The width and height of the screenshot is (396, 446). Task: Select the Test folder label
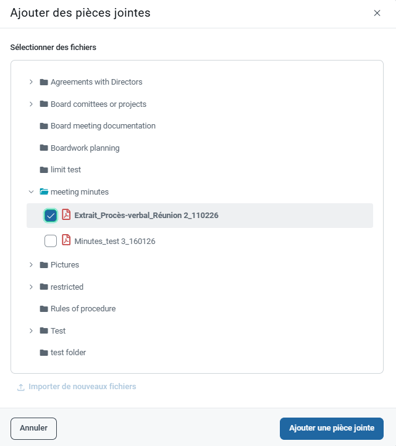58,331
